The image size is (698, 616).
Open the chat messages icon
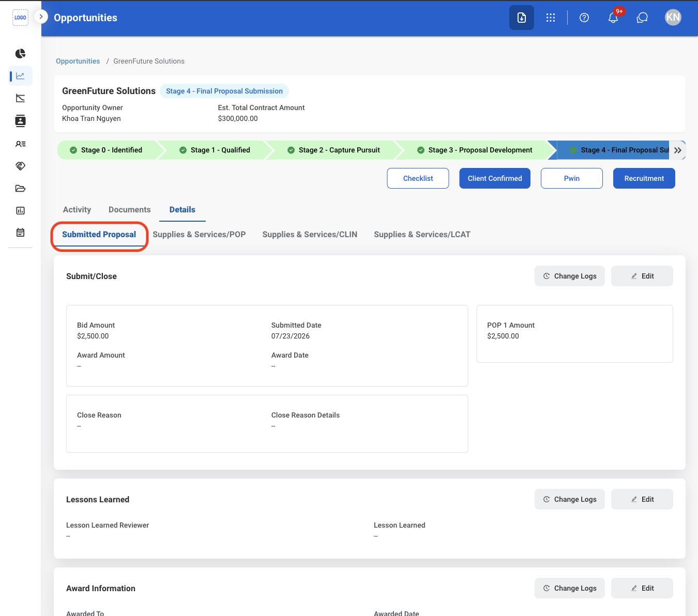(642, 18)
